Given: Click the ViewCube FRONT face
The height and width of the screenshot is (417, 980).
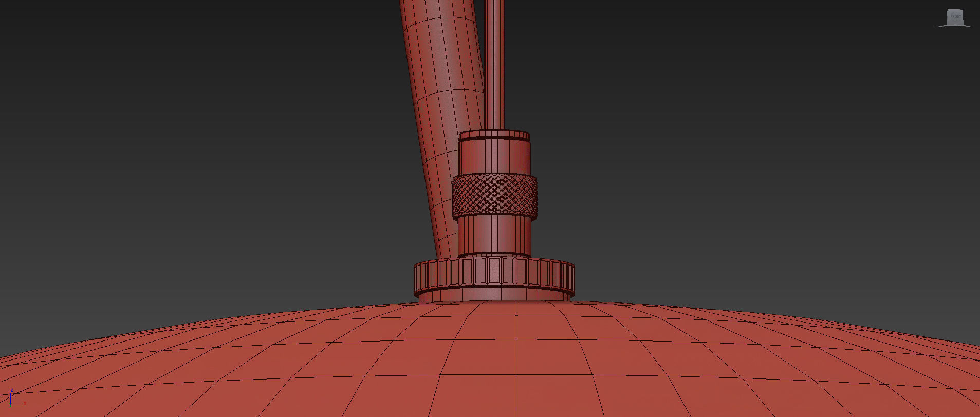Looking at the screenshot, I should (x=955, y=16).
